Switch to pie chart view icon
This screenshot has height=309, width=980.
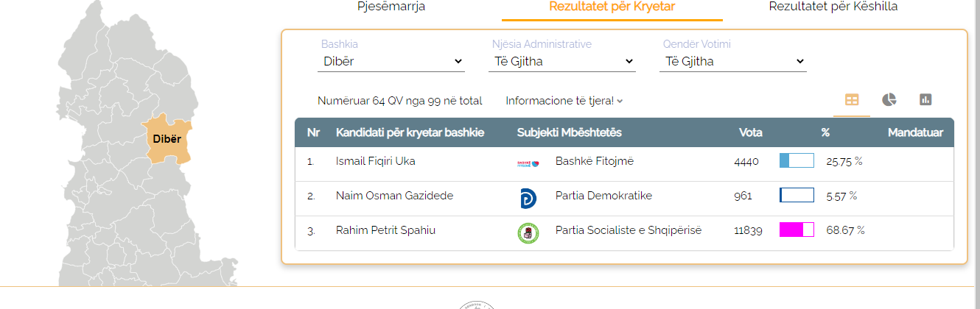click(x=889, y=100)
